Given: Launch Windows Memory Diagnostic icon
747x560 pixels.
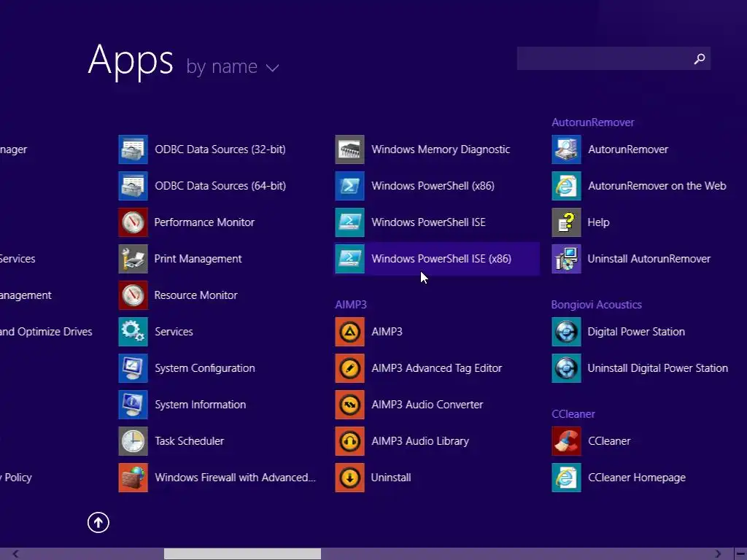Looking at the screenshot, I should pos(349,149).
